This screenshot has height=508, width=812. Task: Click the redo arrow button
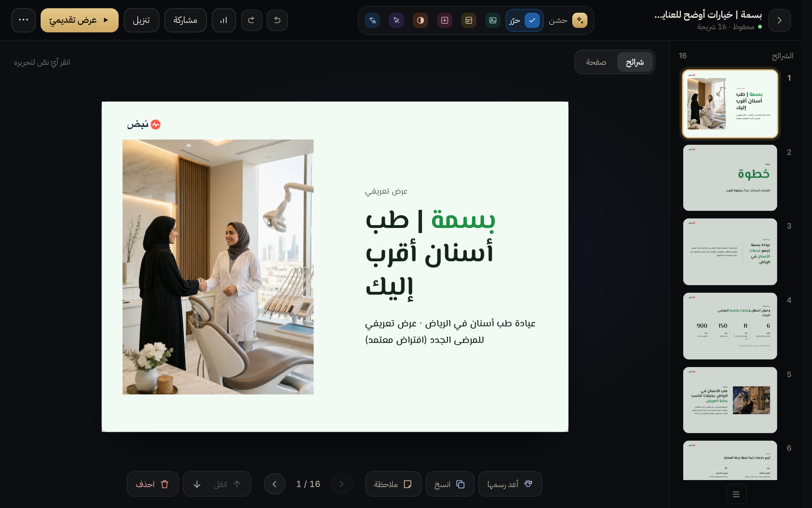251,20
